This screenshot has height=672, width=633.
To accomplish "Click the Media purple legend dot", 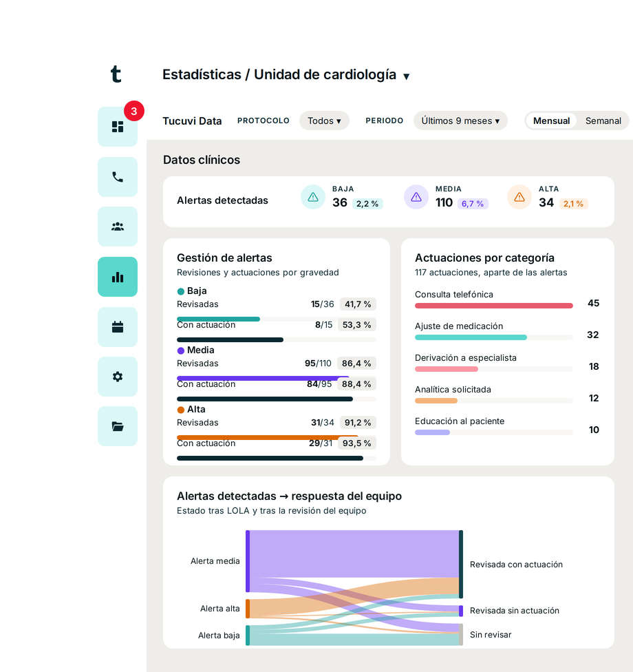I will pos(181,350).
